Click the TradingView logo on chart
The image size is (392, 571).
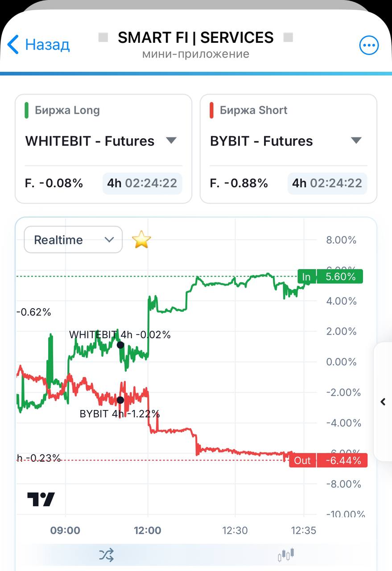41,499
